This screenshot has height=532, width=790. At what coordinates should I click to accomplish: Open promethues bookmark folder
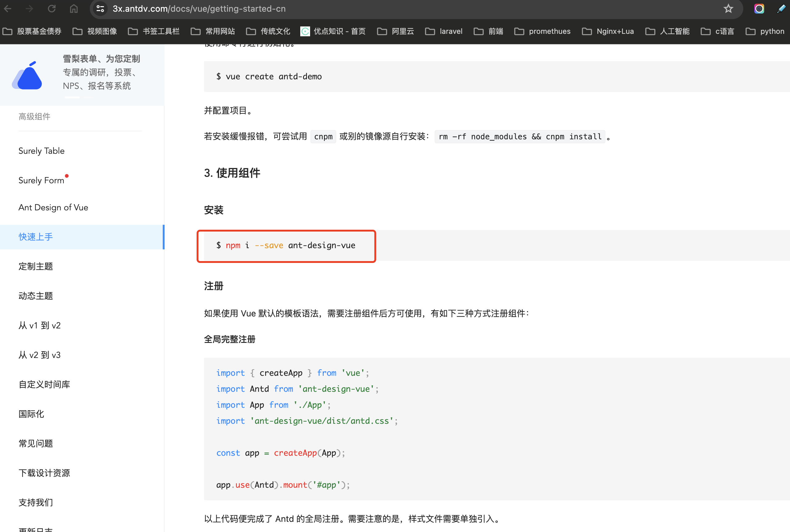point(542,31)
